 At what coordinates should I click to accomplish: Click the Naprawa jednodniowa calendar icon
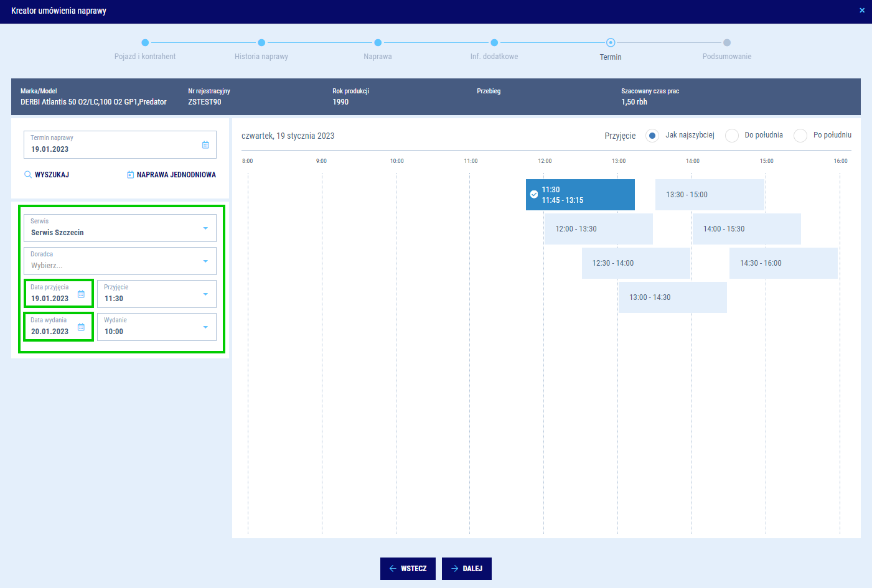130,175
